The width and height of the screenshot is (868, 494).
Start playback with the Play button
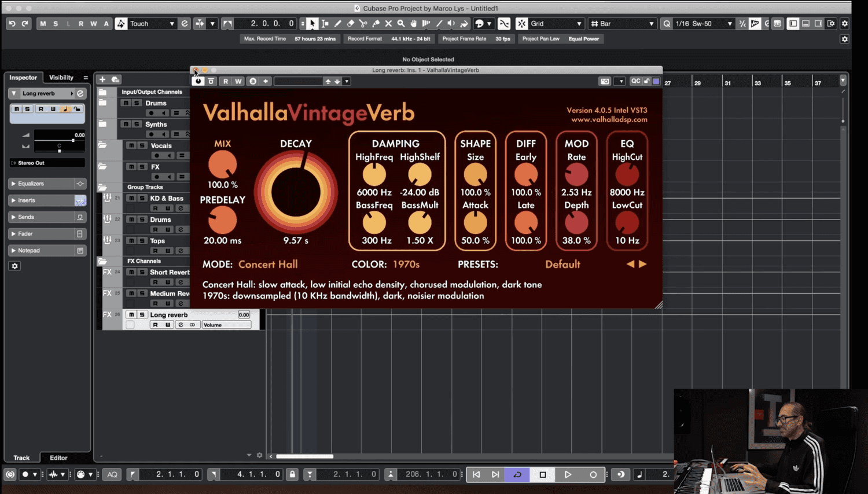(x=568, y=474)
